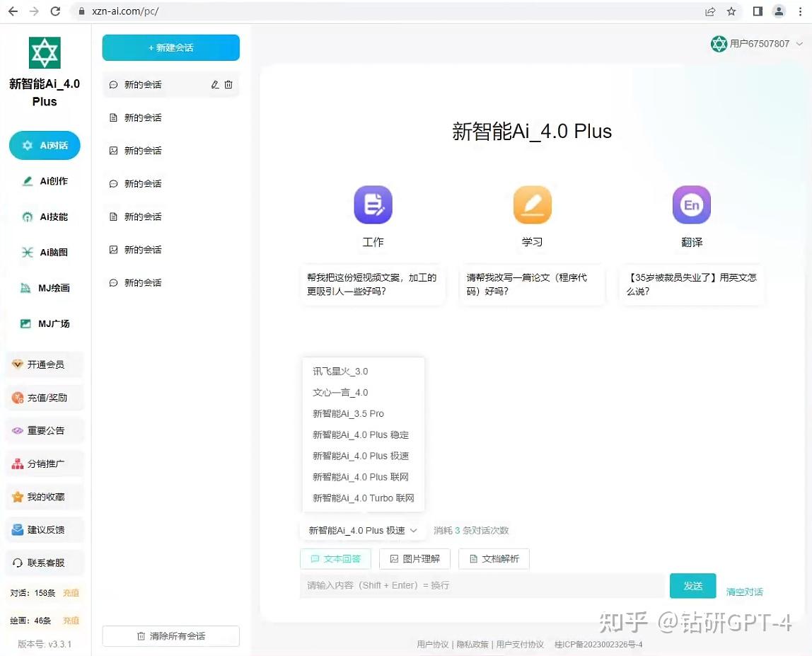Screen dimensions: 812x656
Task: Collapse the model selector dropdown
Action: pos(362,531)
